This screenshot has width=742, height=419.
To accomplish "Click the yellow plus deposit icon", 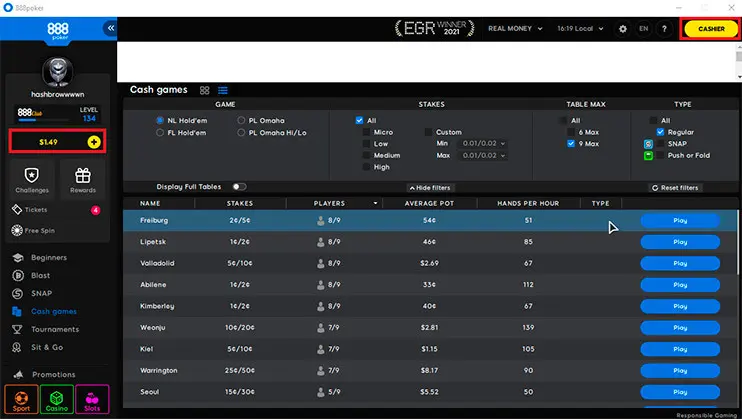I will (94, 142).
